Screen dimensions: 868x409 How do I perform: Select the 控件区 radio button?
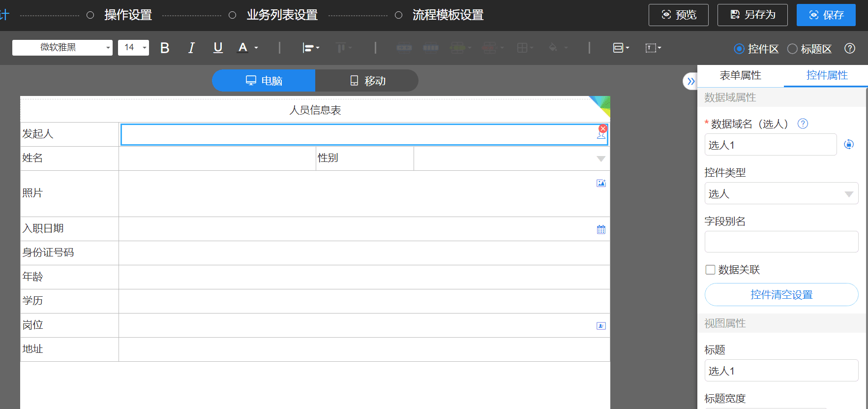pos(739,49)
